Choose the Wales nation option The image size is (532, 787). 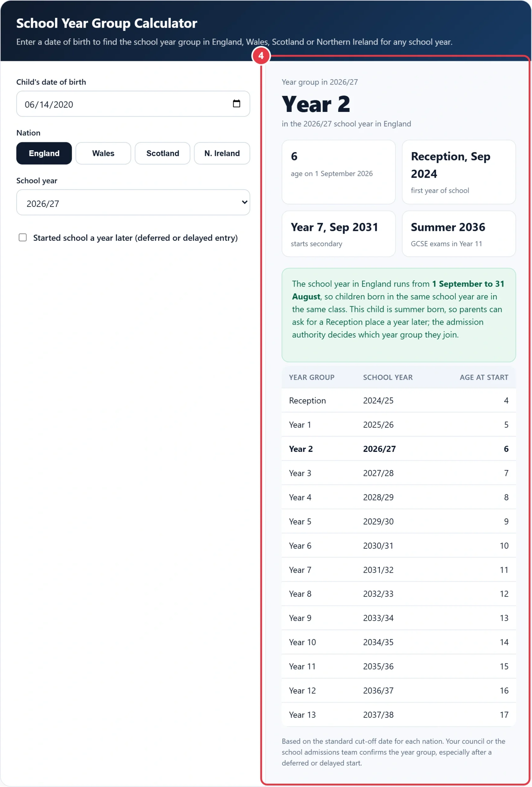[103, 153]
